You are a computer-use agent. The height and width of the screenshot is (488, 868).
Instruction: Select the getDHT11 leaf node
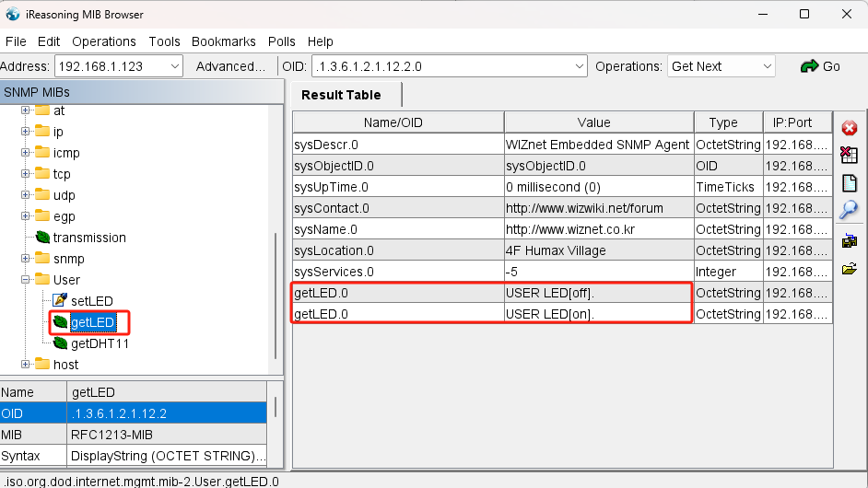pyautogui.click(x=100, y=343)
